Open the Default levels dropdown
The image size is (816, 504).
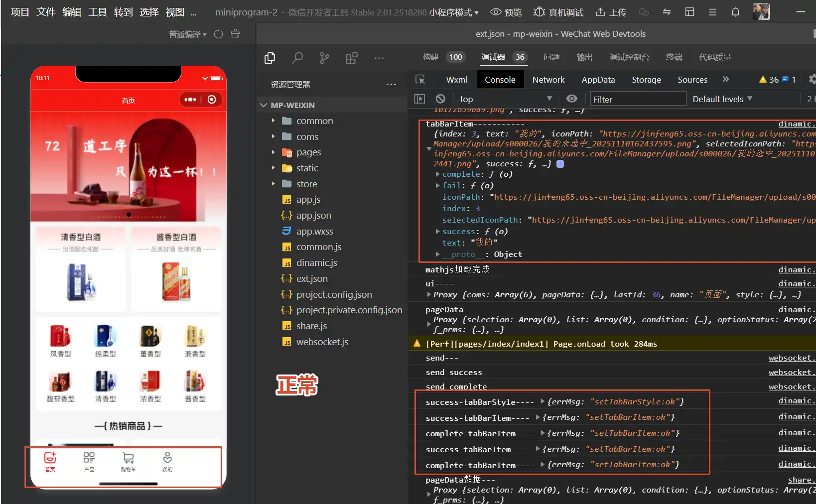(722, 99)
